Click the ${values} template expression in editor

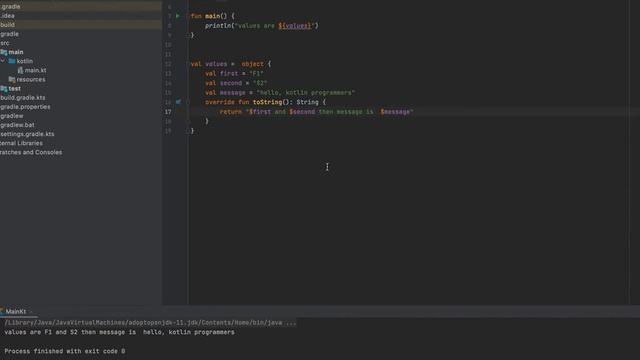(295, 26)
